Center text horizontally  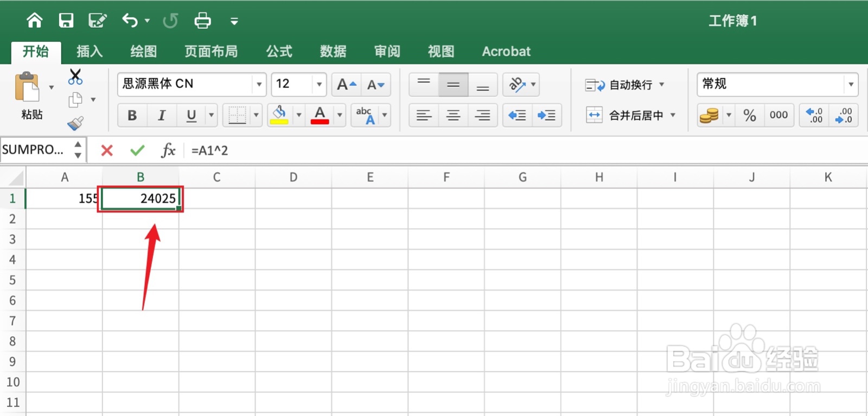(454, 115)
